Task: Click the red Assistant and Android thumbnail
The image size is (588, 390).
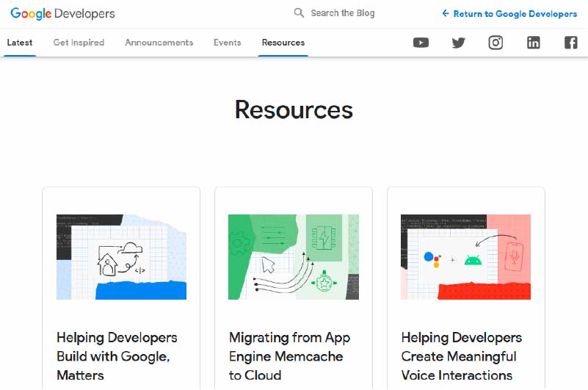Action: click(465, 257)
